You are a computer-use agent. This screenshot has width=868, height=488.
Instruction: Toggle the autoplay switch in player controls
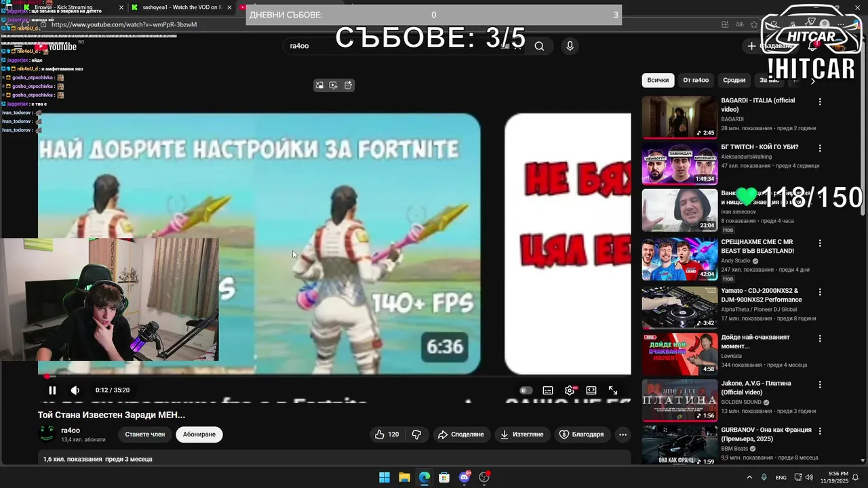526,390
